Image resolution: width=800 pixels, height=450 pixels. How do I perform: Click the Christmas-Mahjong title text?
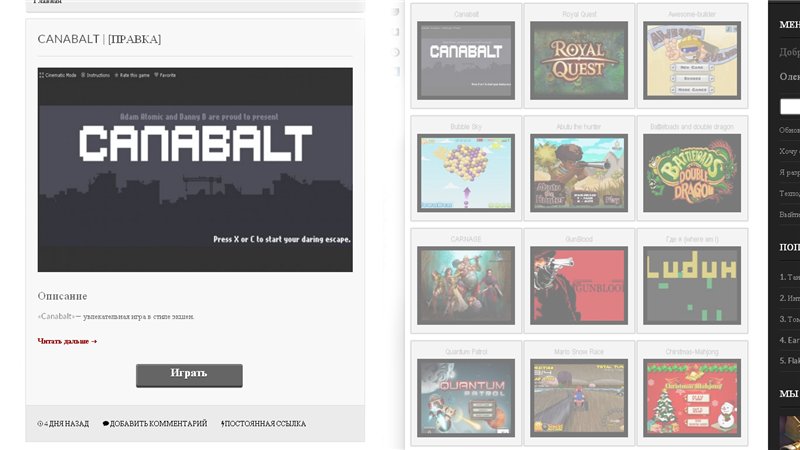(692, 352)
